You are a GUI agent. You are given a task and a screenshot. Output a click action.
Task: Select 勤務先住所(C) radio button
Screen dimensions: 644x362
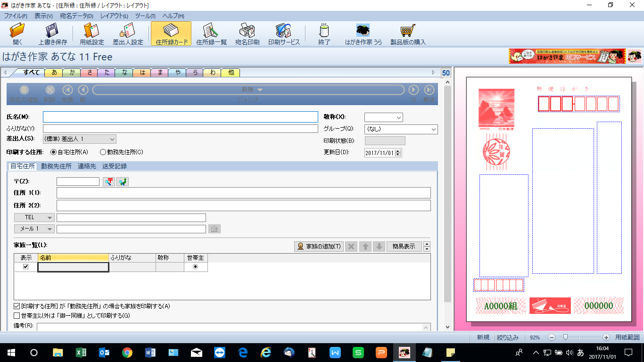(103, 152)
